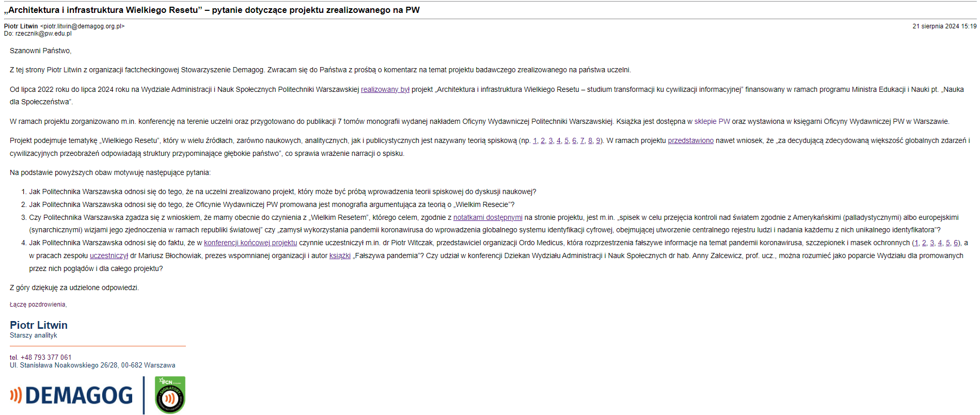
Task: Open source link 6 after "teorią spiskową (np."
Action: pos(574,140)
